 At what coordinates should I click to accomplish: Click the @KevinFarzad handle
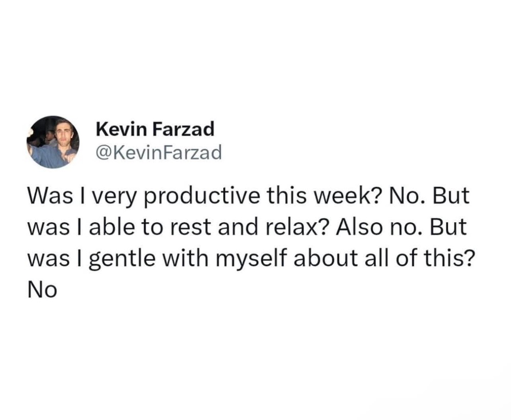click(159, 152)
